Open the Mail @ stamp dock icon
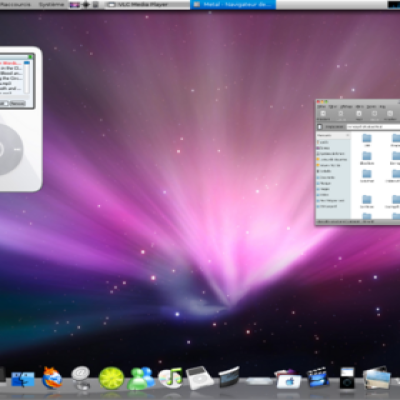Image resolution: width=400 pixels, height=400 pixels. click(81, 377)
